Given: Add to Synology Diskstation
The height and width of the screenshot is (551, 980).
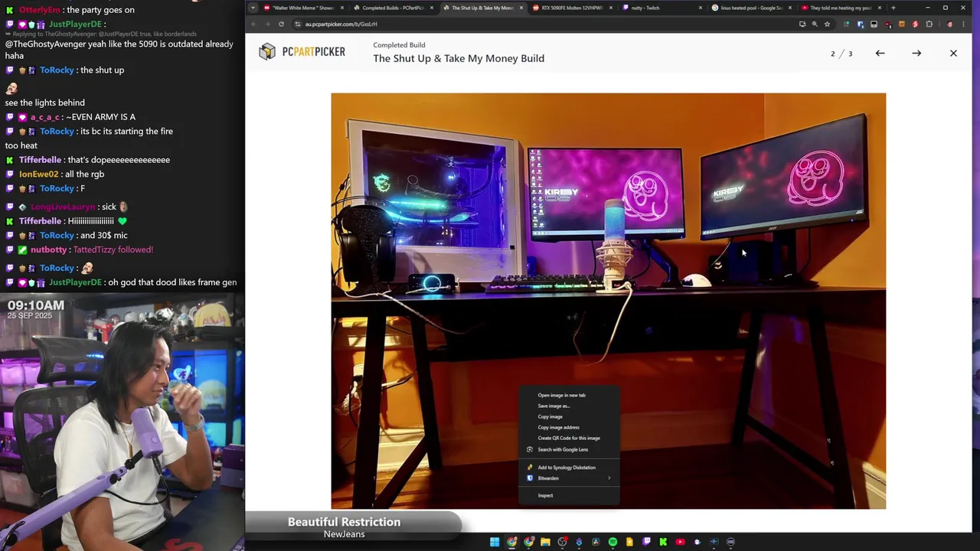Looking at the screenshot, I should (569, 468).
